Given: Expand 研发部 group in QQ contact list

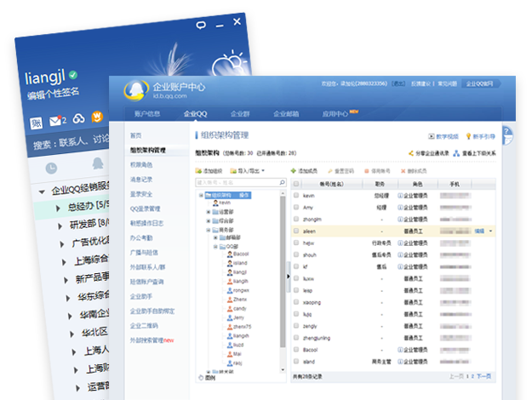Looking at the screenshot, I should pos(60,226).
